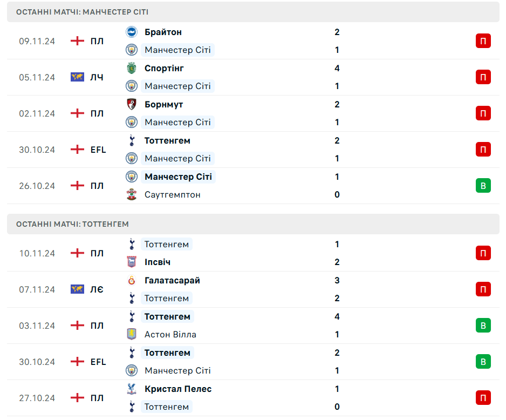Click the Galatasaray club crest icon

[x=131, y=280]
